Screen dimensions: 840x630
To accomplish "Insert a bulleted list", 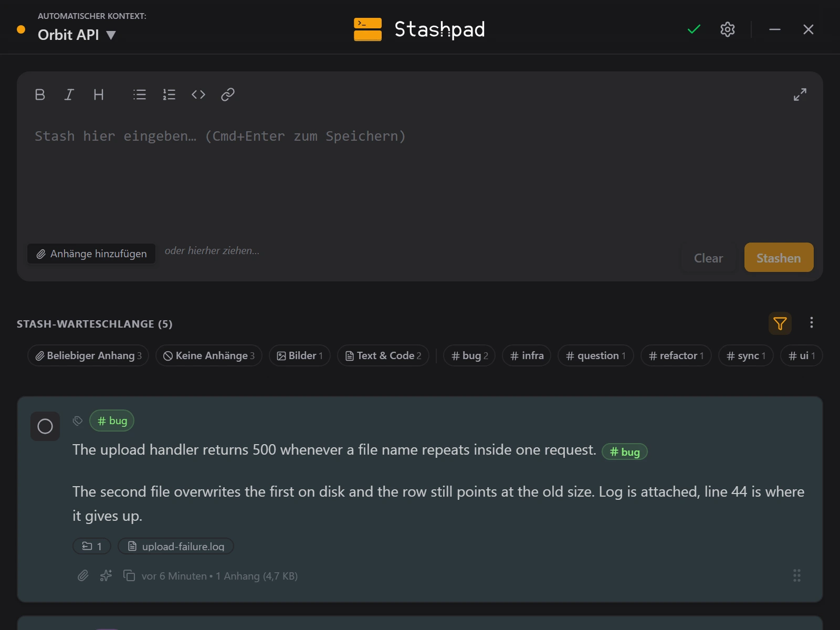I will tap(140, 94).
